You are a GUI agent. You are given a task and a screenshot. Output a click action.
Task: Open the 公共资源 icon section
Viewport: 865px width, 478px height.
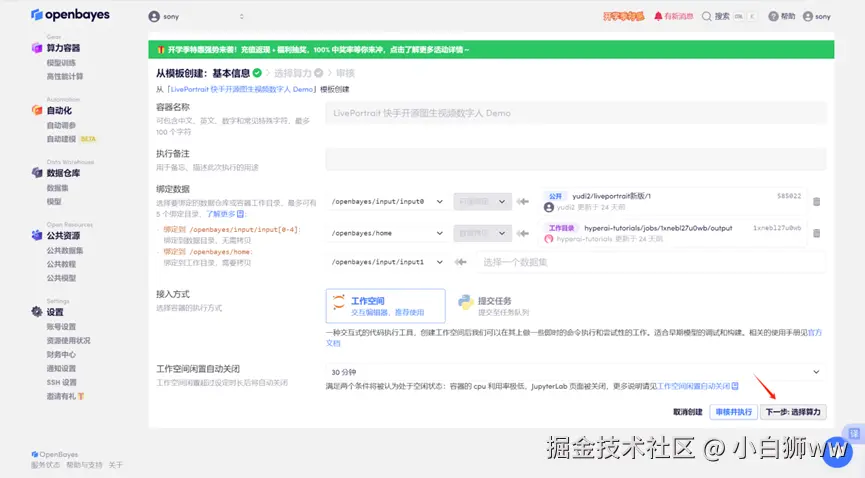37,235
